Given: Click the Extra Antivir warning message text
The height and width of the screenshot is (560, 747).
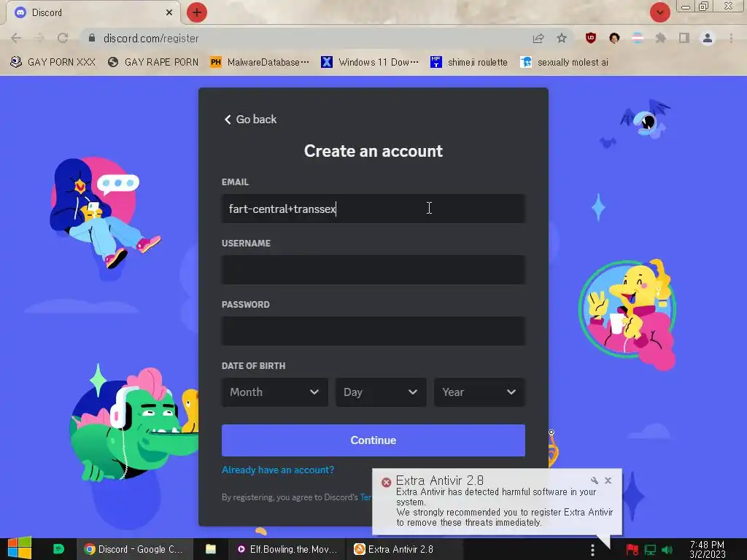Looking at the screenshot, I should 504,507.
